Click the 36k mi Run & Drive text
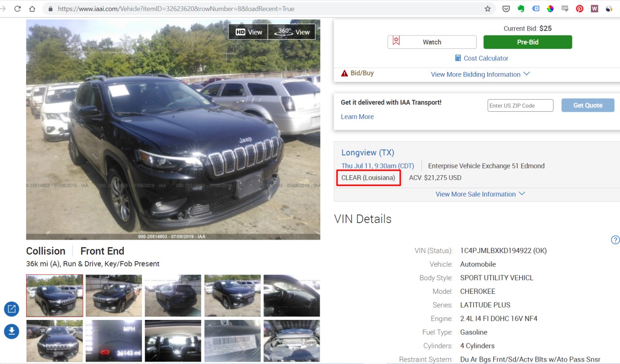The width and height of the screenshot is (620, 364). click(93, 264)
